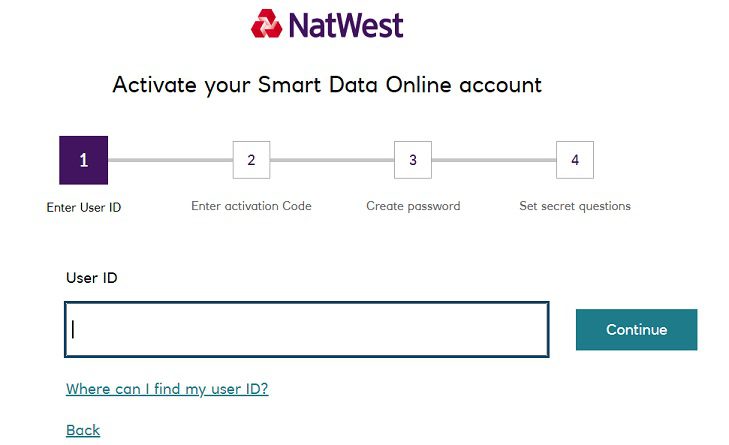Screen dimensions: 729x445
Task: Click the 'User ID' field label
Action: pos(91,278)
